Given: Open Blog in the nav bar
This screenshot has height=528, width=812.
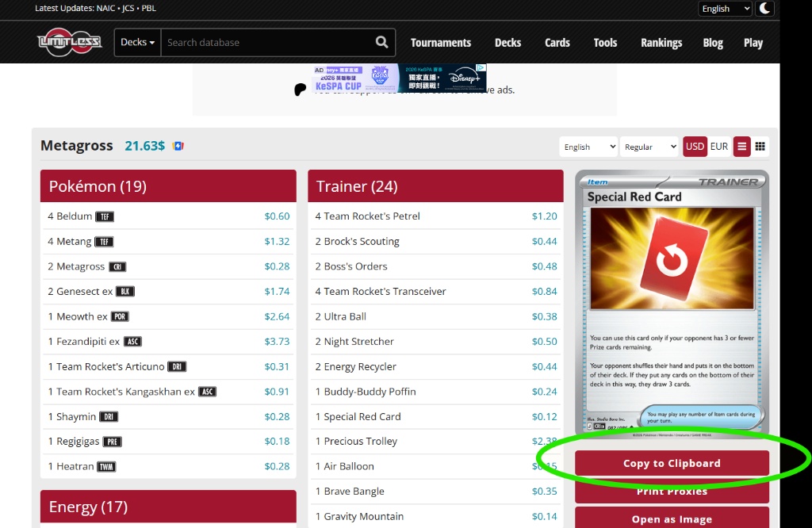Looking at the screenshot, I should tap(713, 43).
